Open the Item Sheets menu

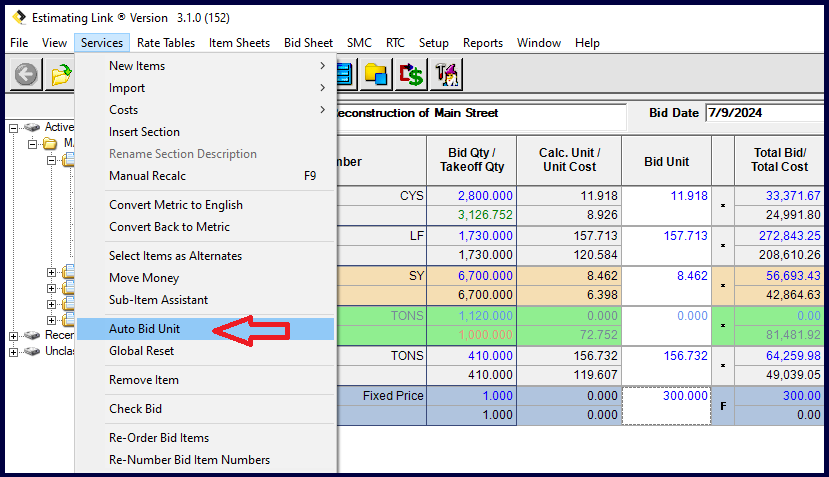(x=239, y=43)
